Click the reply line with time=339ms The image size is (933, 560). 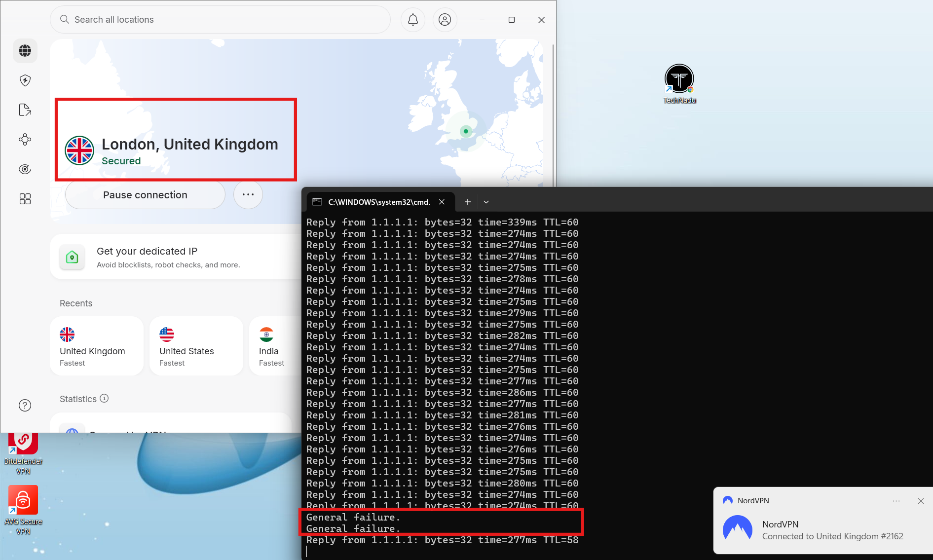442,222
